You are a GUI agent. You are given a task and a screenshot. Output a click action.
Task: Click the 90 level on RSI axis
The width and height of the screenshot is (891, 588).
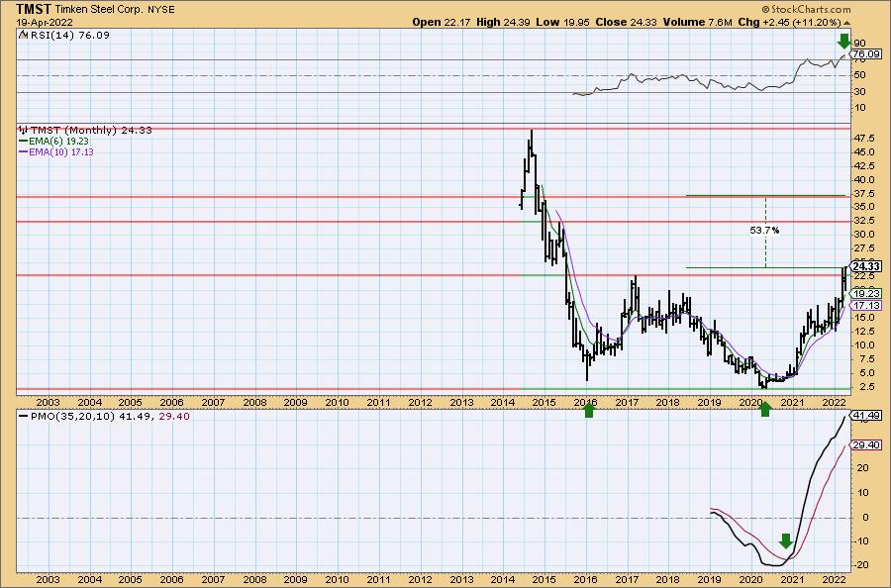(859, 44)
